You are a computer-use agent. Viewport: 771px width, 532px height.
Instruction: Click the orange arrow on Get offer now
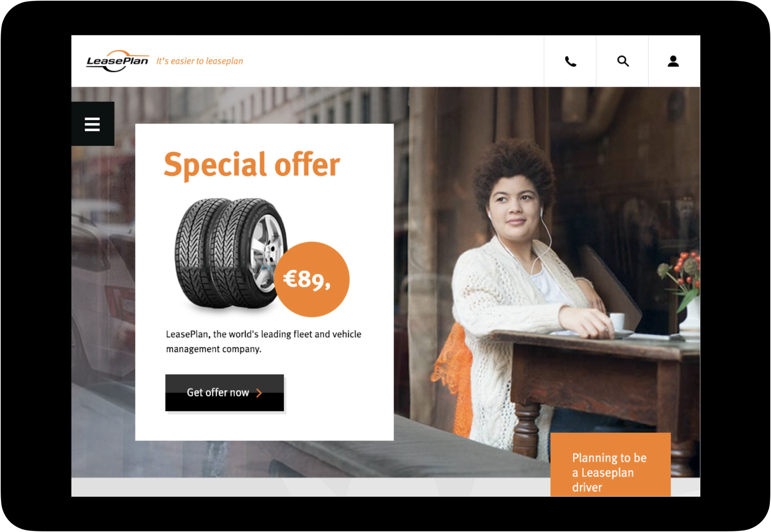tap(259, 393)
